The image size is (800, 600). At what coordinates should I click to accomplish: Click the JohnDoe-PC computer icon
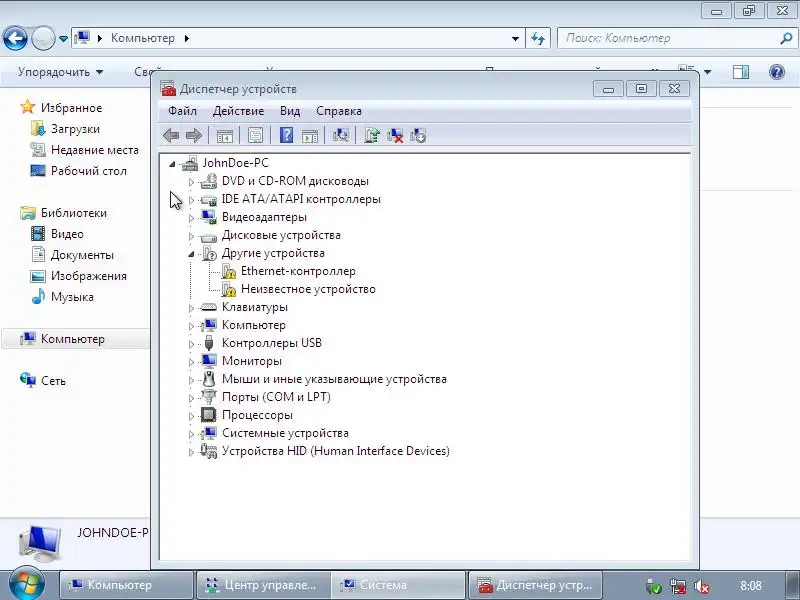coord(190,163)
